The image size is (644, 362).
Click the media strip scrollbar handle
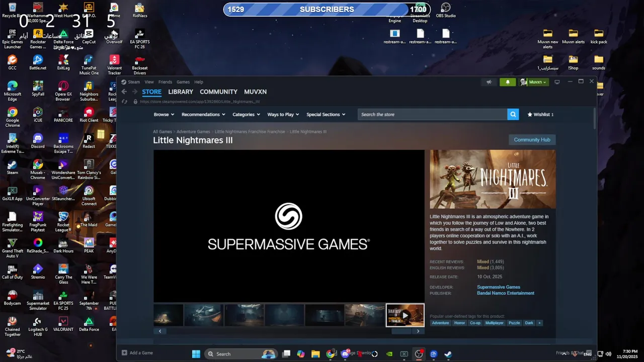coord(401,331)
